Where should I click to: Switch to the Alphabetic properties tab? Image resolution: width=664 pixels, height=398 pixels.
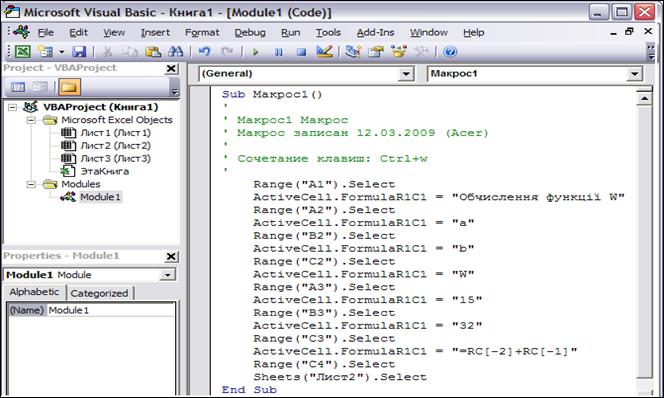[x=34, y=292]
